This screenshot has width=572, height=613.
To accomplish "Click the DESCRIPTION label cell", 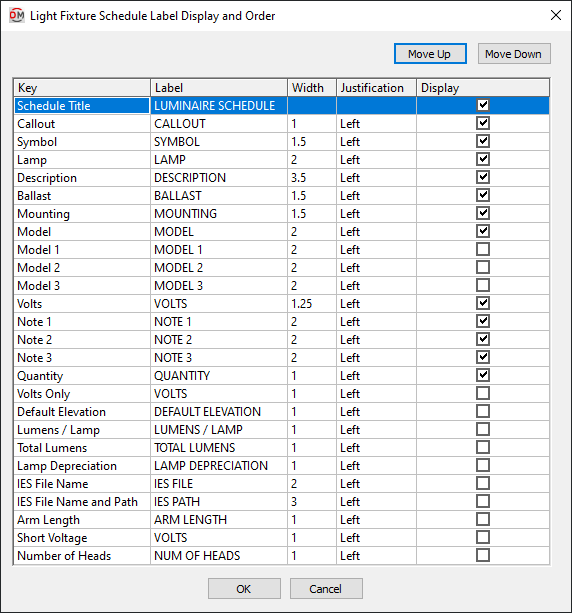I will pyautogui.click(x=219, y=177).
